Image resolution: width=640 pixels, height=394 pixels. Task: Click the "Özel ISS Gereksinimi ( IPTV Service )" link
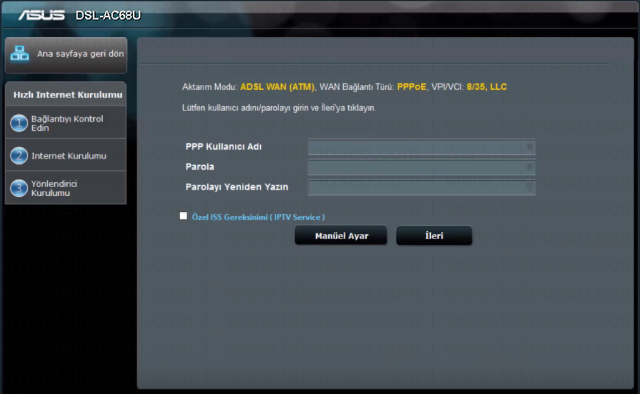[258, 217]
